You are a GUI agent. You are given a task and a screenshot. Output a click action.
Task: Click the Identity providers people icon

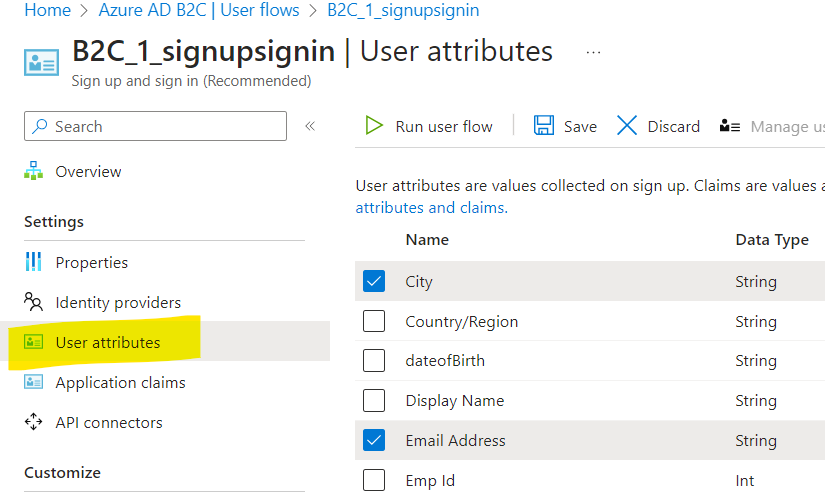coord(34,302)
